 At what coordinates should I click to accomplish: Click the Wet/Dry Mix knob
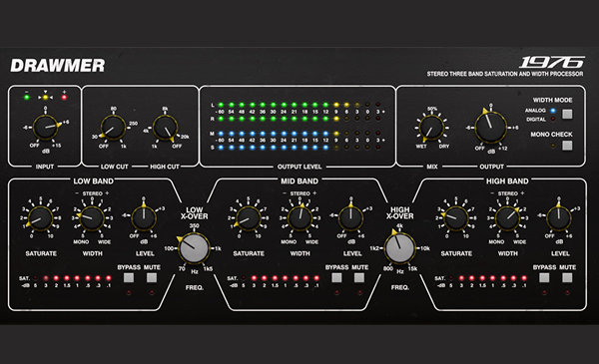point(431,128)
